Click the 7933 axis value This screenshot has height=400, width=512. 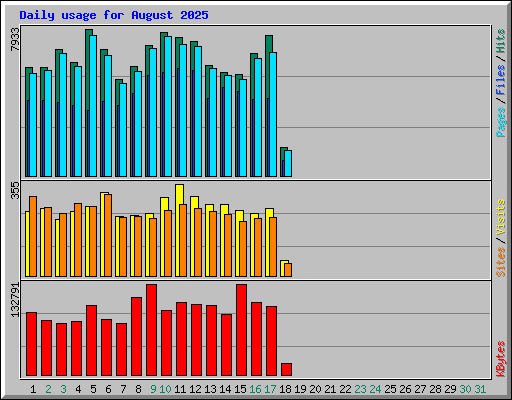(15, 39)
